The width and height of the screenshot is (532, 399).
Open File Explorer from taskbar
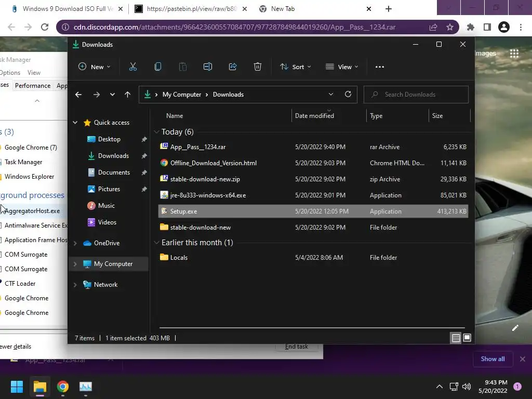(x=39, y=387)
